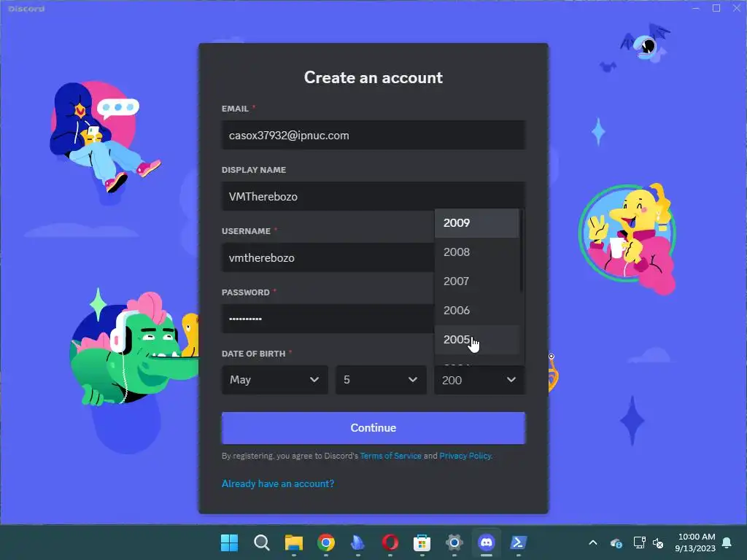Click the Discord taskbar icon

click(487, 542)
